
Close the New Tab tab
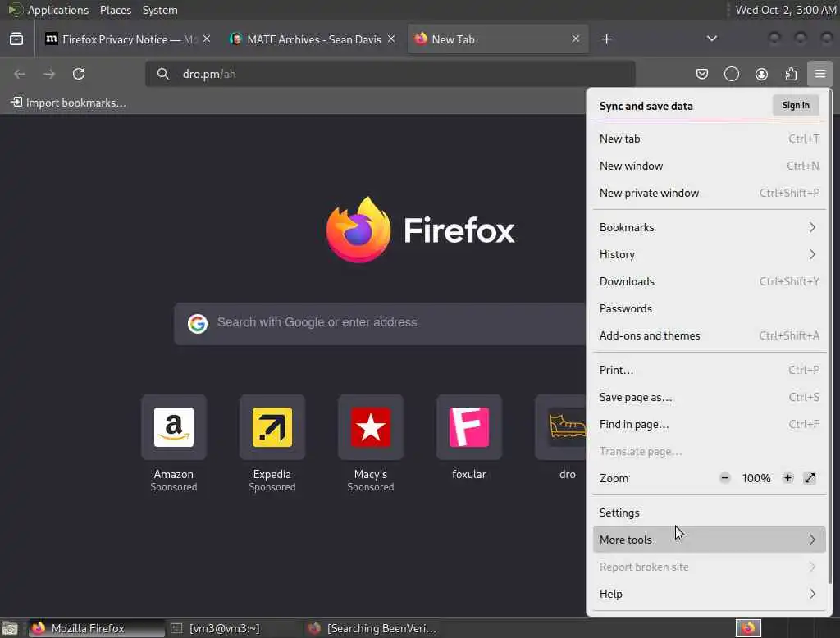575,39
